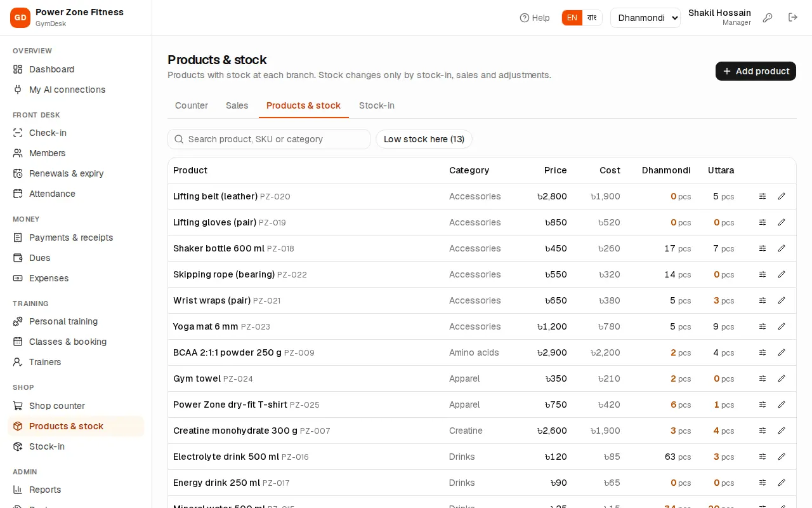Open the Attendance page
The height and width of the screenshot is (508, 812).
(76, 194)
